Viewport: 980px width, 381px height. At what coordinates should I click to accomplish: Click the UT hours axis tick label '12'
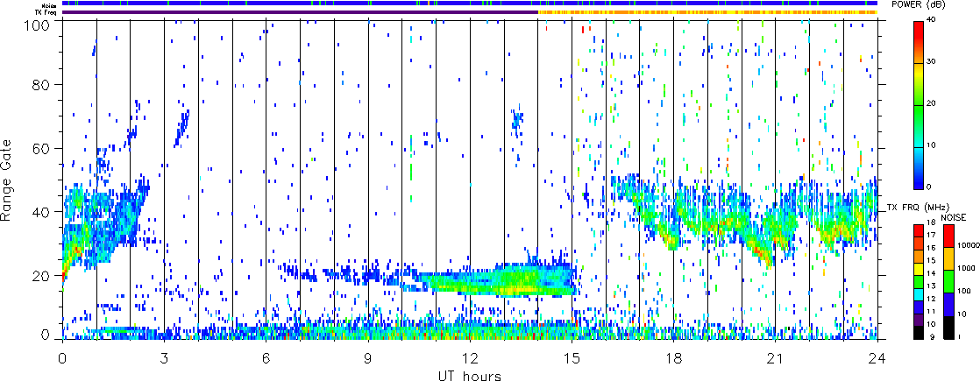[x=470, y=358]
